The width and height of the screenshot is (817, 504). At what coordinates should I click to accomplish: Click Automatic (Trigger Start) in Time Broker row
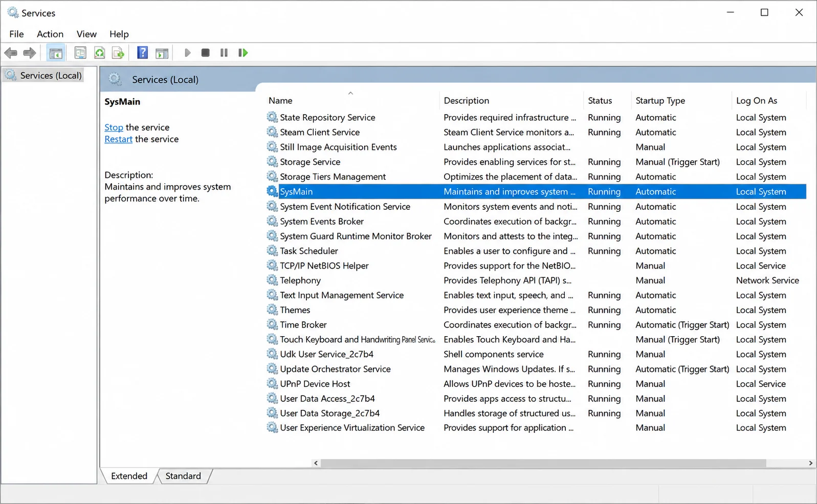click(x=682, y=324)
